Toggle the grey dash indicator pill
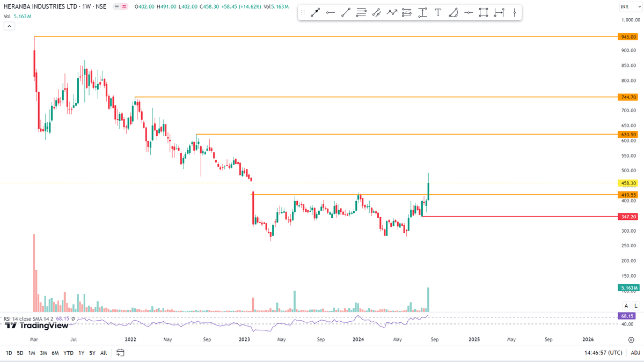644x362 pixels. 116,6
